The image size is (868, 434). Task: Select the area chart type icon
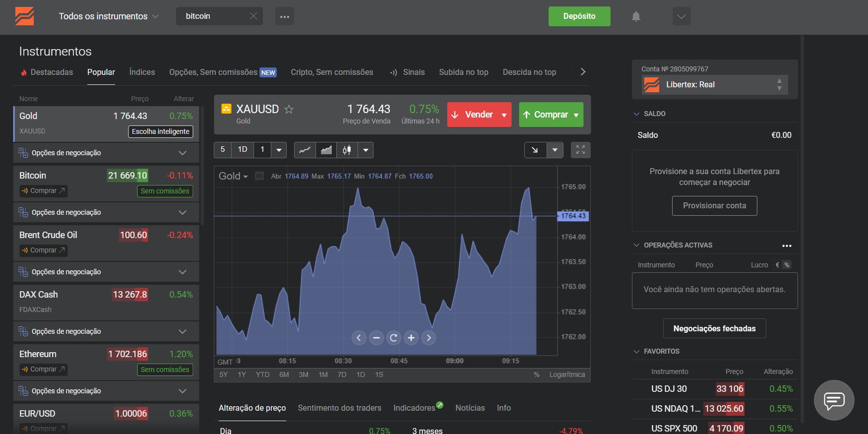[x=326, y=150]
